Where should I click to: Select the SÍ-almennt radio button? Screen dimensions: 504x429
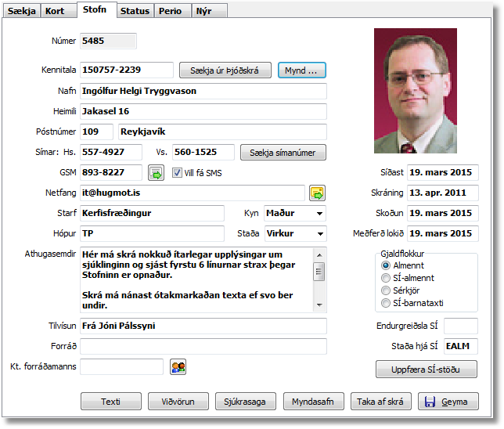tap(386, 278)
